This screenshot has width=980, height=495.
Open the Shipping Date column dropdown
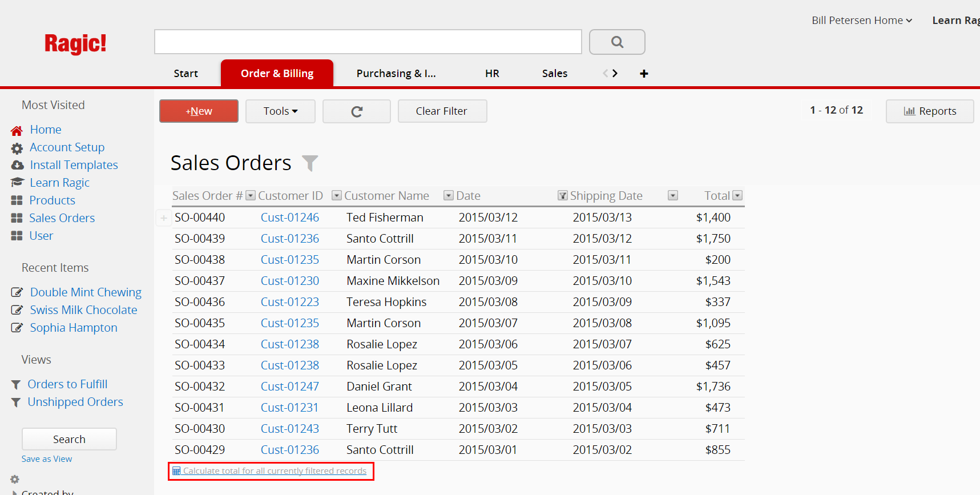(x=673, y=196)
